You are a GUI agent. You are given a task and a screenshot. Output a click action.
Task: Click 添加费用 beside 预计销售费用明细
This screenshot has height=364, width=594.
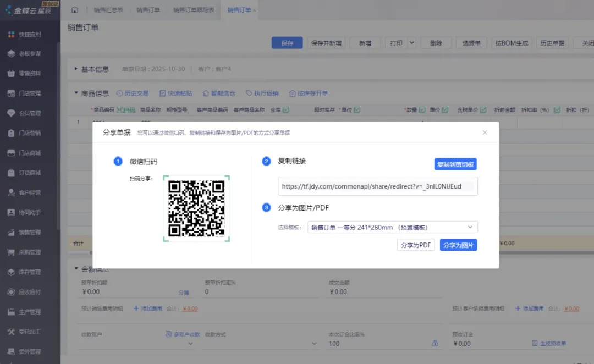pyautogui.click(x=148, y=308)
